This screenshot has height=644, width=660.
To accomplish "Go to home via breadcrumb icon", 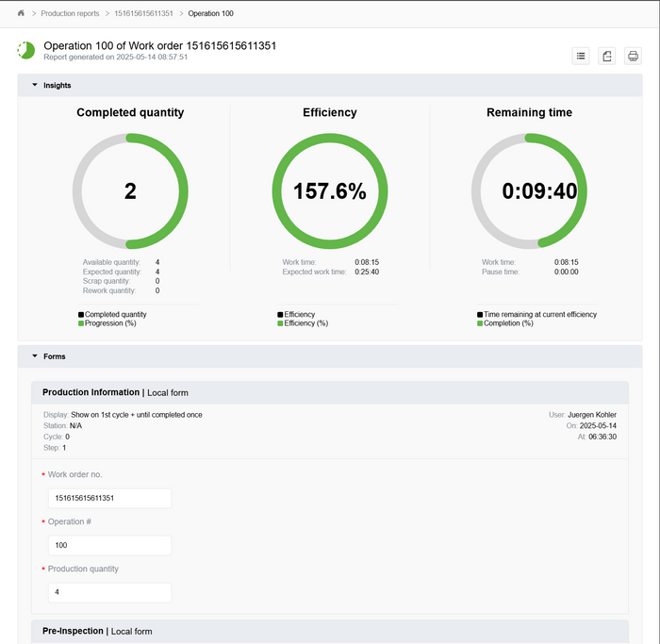I will (x=21, y=14).
